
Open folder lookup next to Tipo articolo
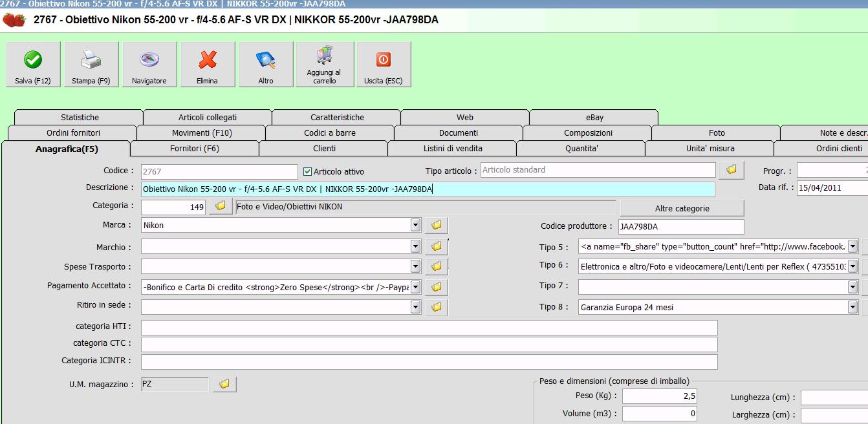pyautogui.click(x=732, y=169)
